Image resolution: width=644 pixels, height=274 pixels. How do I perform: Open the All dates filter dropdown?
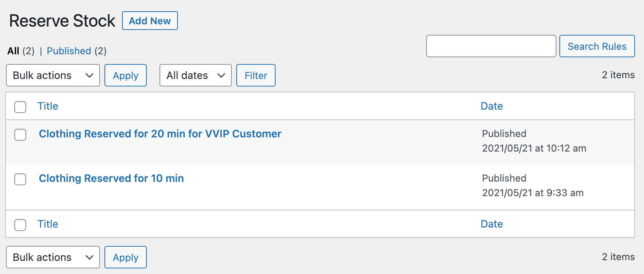point(195,75)
